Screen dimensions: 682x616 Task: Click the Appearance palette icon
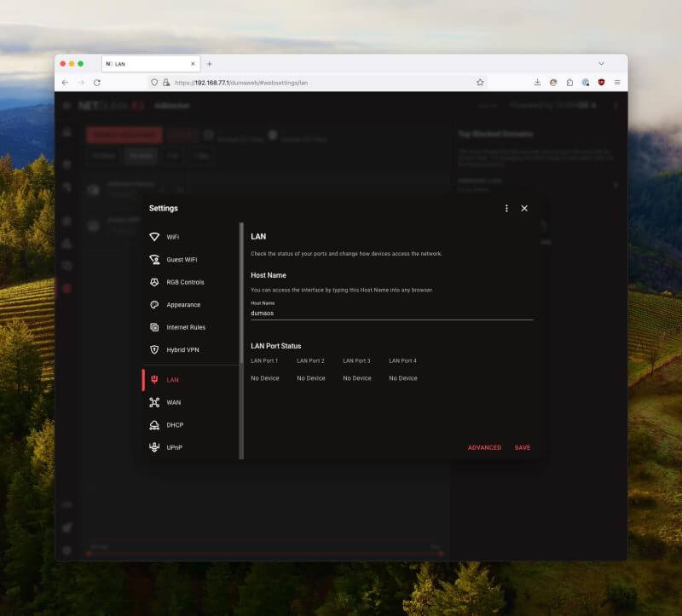[x=154, y=305]
